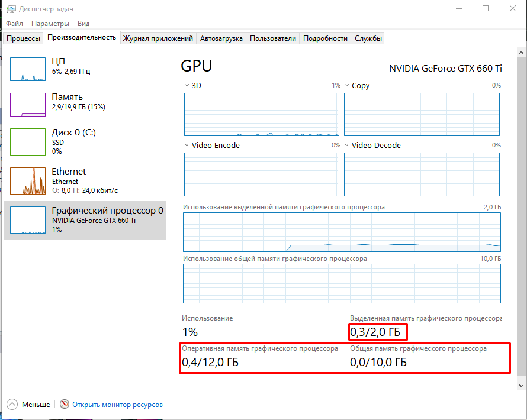
Task: Select the Память mini graph thumbnail
Action: (x=28, y=105)
